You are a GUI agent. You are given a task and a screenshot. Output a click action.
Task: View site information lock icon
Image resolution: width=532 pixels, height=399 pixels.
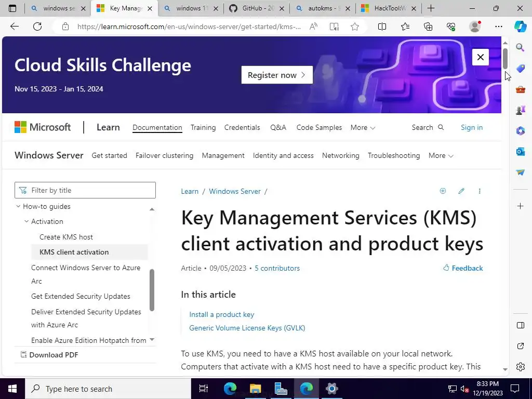pyautogui.click(x=65, y=26)
